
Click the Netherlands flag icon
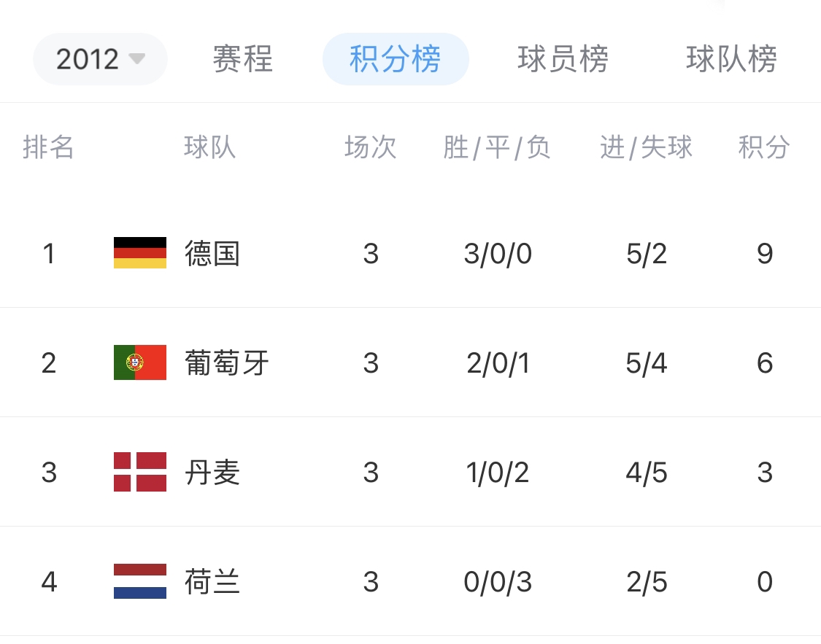pyautogui.click(x=140, y=581)
